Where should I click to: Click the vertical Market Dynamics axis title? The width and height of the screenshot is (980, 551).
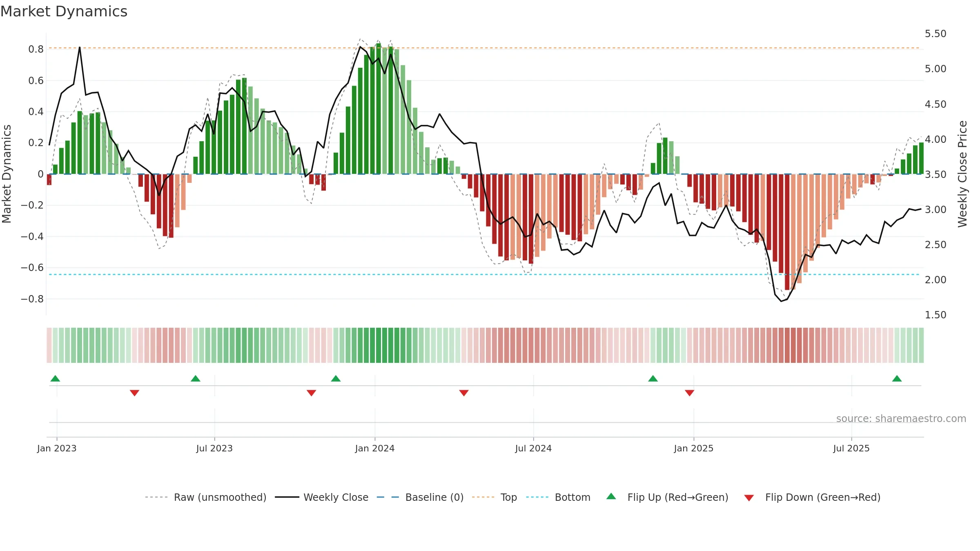pos(7,174)
